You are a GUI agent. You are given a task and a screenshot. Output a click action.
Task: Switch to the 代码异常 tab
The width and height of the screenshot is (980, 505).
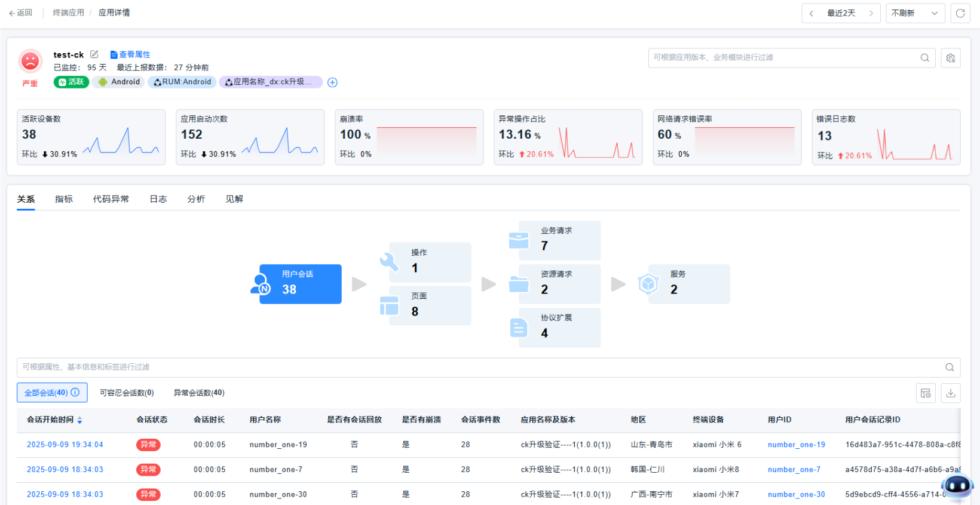(111, 199)
